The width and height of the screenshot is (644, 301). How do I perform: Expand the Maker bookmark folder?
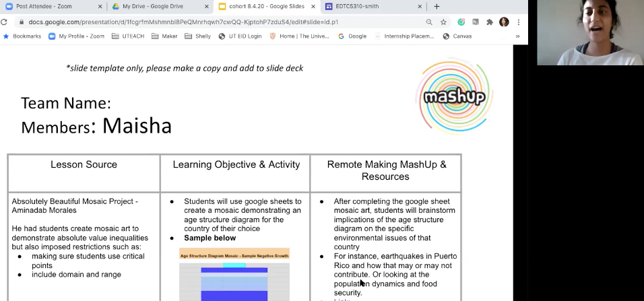point(164,36)
